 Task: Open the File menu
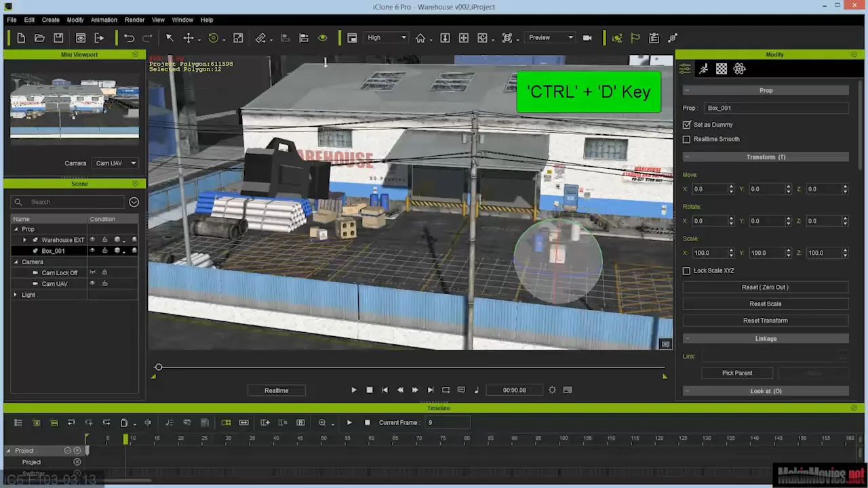pos(12,20)
